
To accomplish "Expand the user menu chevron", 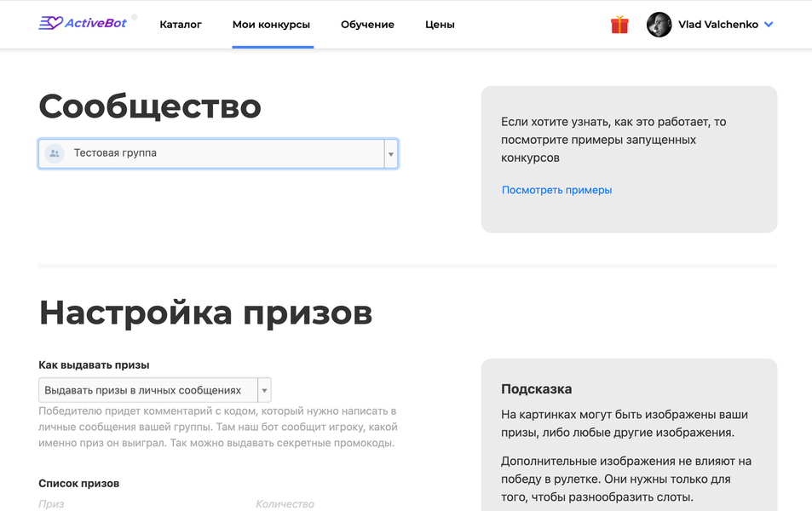I will (769, 25).
